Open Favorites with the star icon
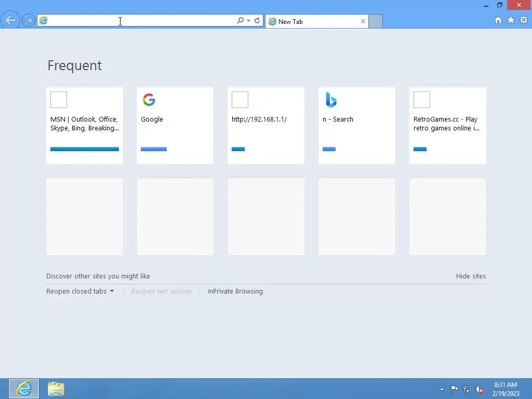The image size is (532, 399). tap(511, 20)
